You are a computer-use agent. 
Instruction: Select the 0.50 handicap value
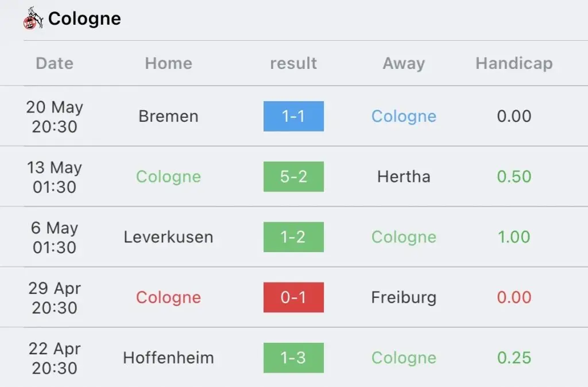click(x=514, y=177)
